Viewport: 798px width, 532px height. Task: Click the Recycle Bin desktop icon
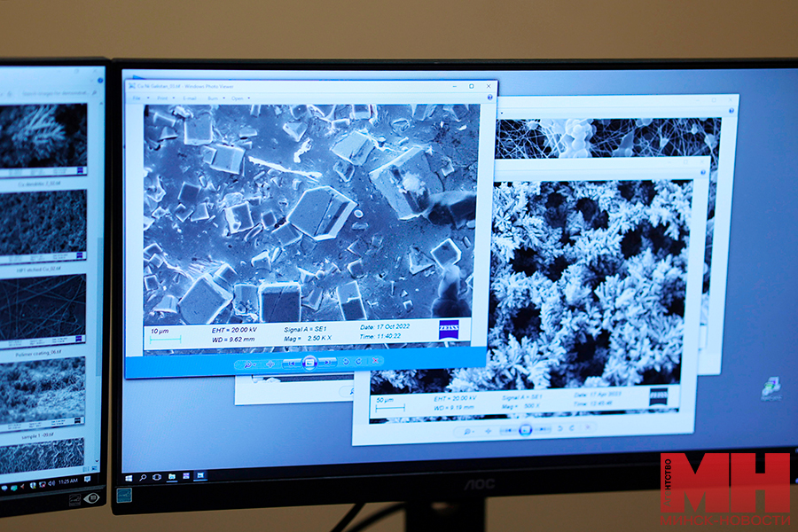(770, 387)
